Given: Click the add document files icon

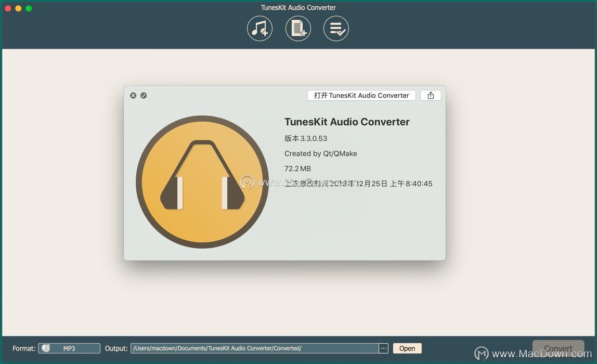Looking at the screenshot, I should tap(298, 29).
